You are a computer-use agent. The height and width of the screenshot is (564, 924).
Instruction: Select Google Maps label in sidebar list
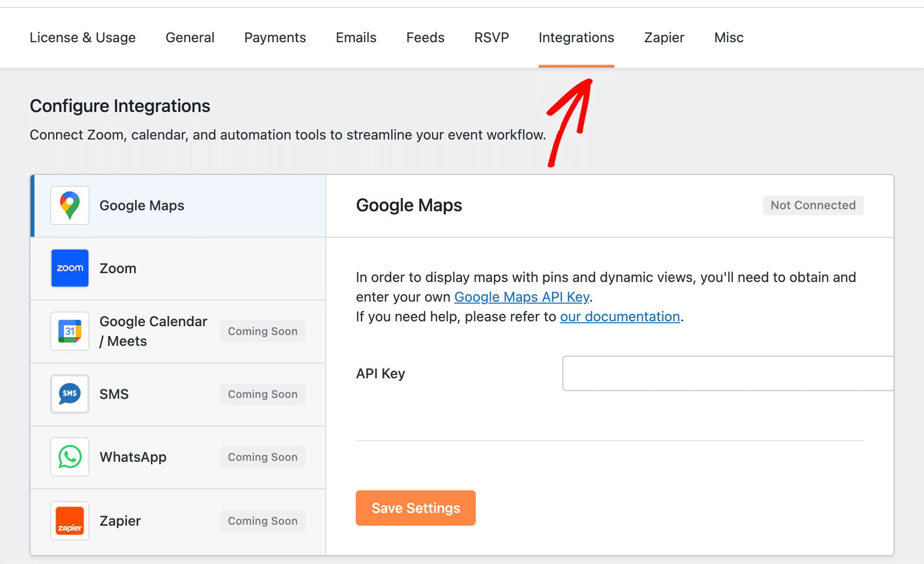coord(142,206)
